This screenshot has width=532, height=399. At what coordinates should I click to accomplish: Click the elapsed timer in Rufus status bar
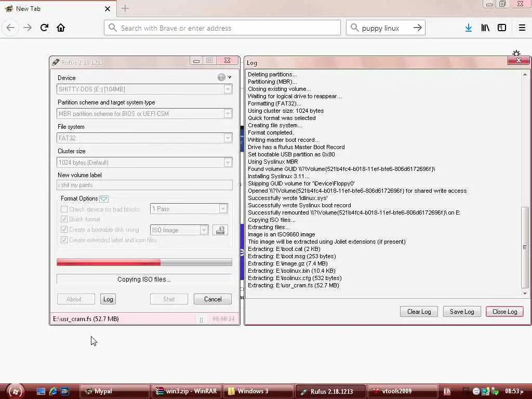click(x=223, y=319)
